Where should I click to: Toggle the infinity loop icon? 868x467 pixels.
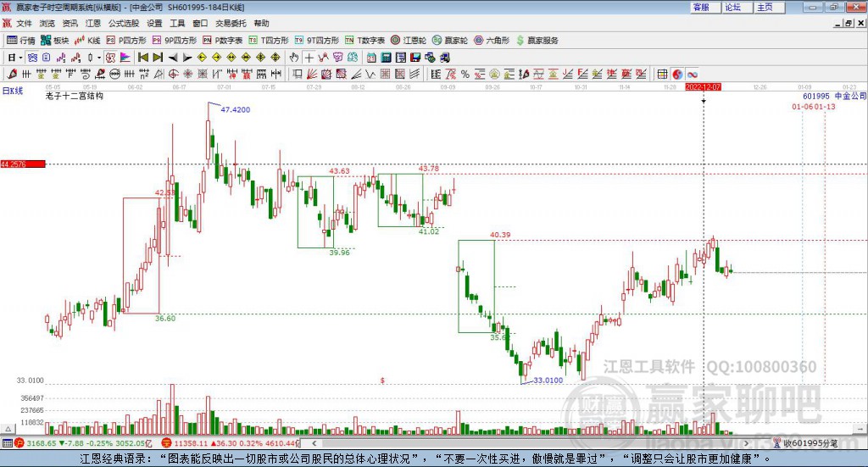coord(693,74)
